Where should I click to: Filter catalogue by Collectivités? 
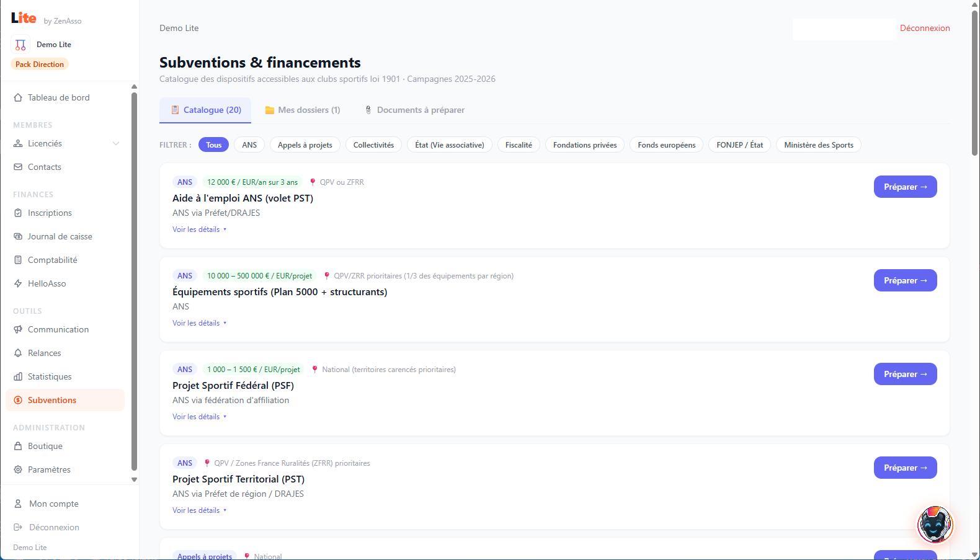pos(373,144)
